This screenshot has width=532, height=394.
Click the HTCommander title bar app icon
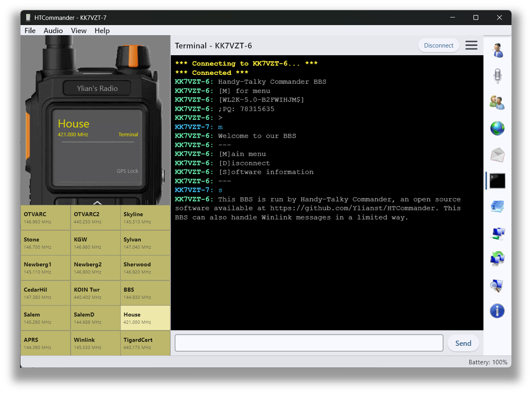tap(28, 18)
